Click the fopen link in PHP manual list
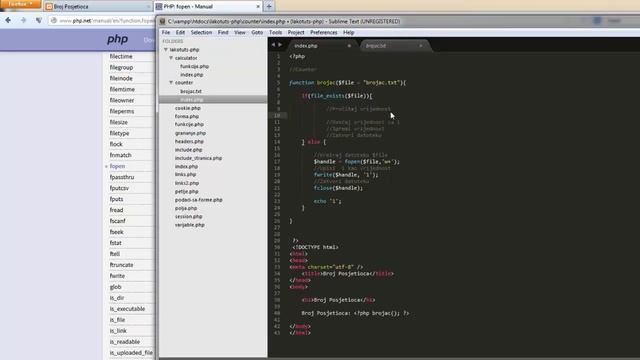Image resolution: width=640 pixels, height=360 pixels. click(x=117, y=166)
